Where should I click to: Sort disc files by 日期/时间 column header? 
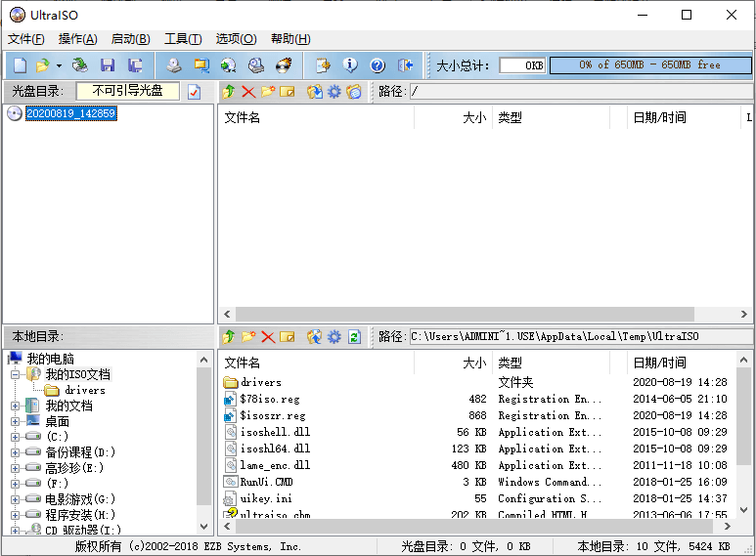point(684,117)
